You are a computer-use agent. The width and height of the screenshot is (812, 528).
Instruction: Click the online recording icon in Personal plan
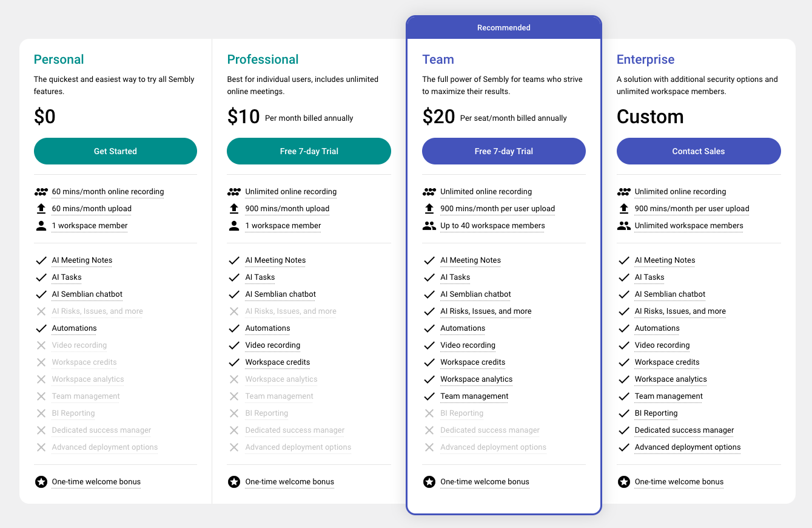click(41, 192)
